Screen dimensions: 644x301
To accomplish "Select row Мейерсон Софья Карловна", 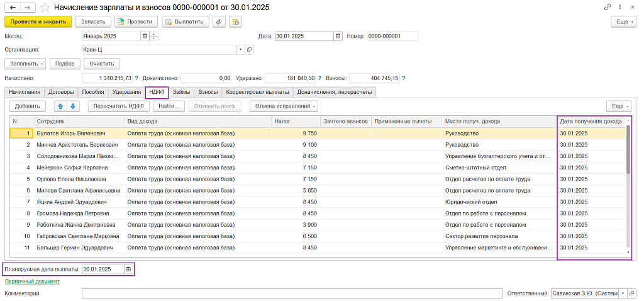I will pos(318,168).
